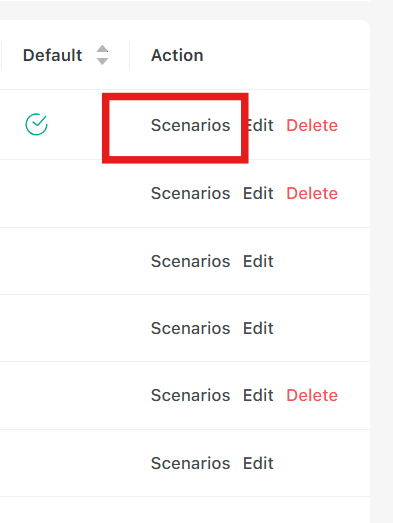Image resolution: width=393 pixels, height=523 pixels.
Task: Edit the fifth row entry
Action: [x=258, y=395]
